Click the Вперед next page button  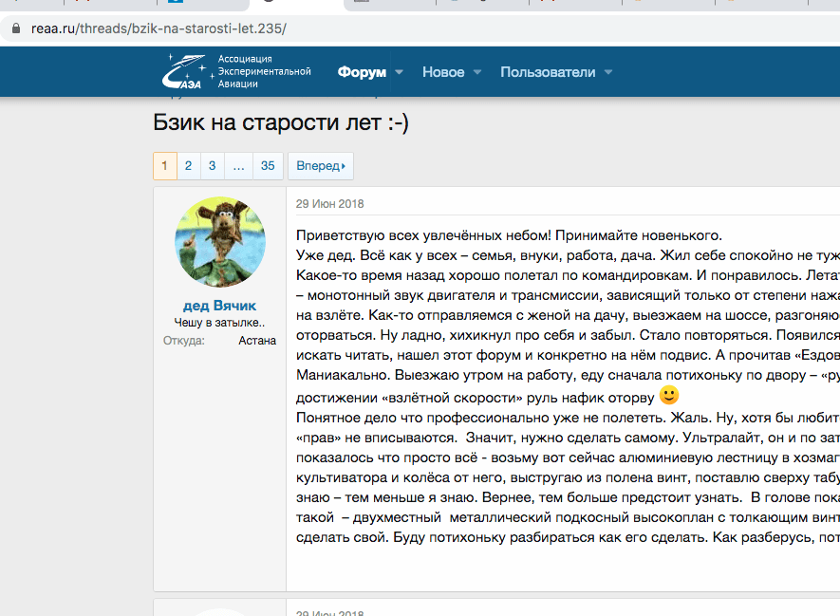[x=320, y=166]
